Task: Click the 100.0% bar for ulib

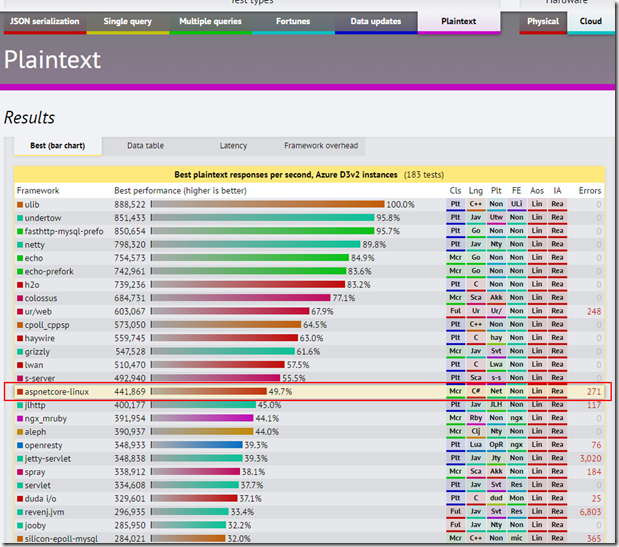Action: pos(268,204)
